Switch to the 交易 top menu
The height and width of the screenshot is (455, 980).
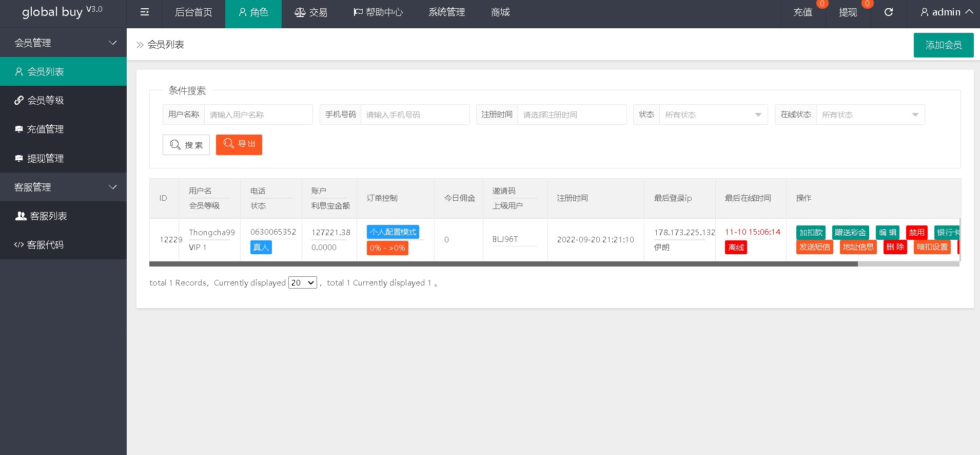311,12
